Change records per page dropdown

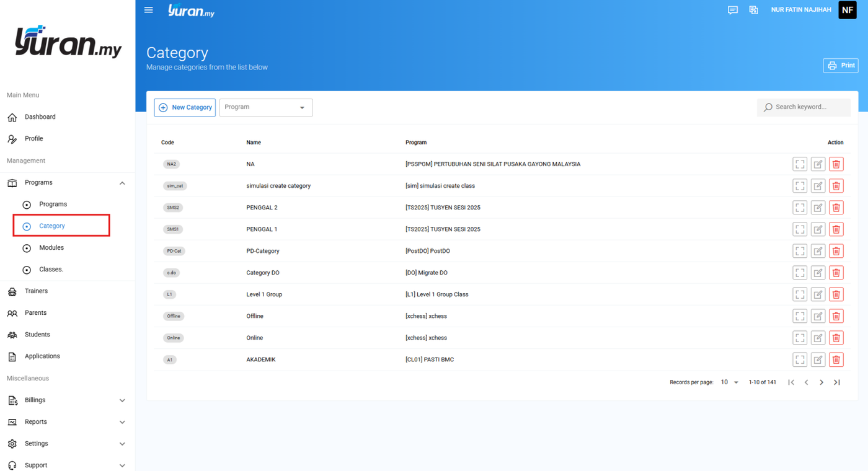click(729, 382)
